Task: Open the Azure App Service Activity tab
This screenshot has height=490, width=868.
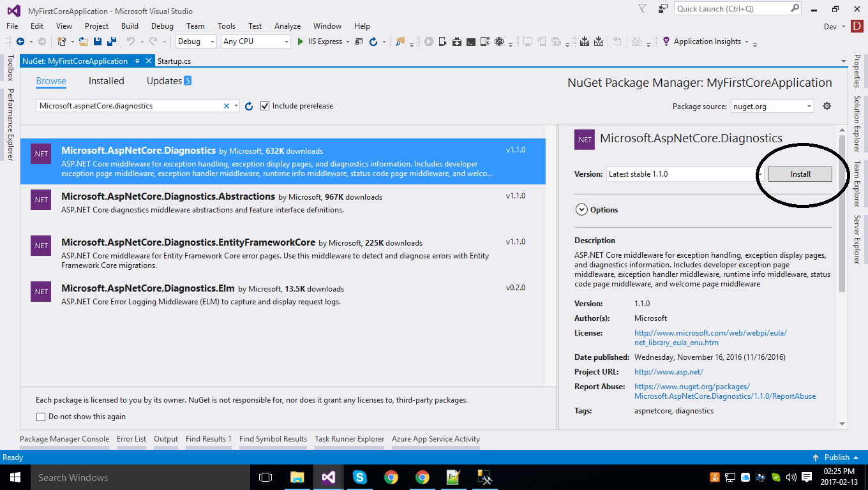Action: coord(436,439)
